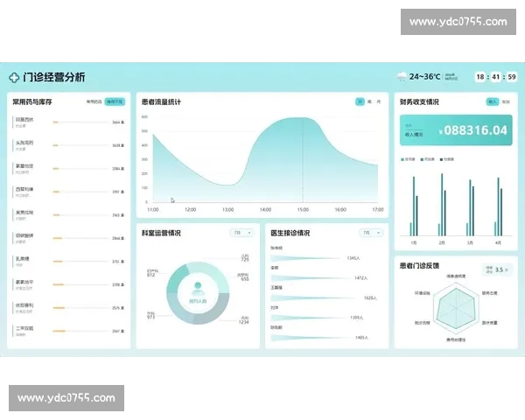Click the 科室运营情况 panel heading
This screenshot has height=420, width=525.
coord(161,233)
